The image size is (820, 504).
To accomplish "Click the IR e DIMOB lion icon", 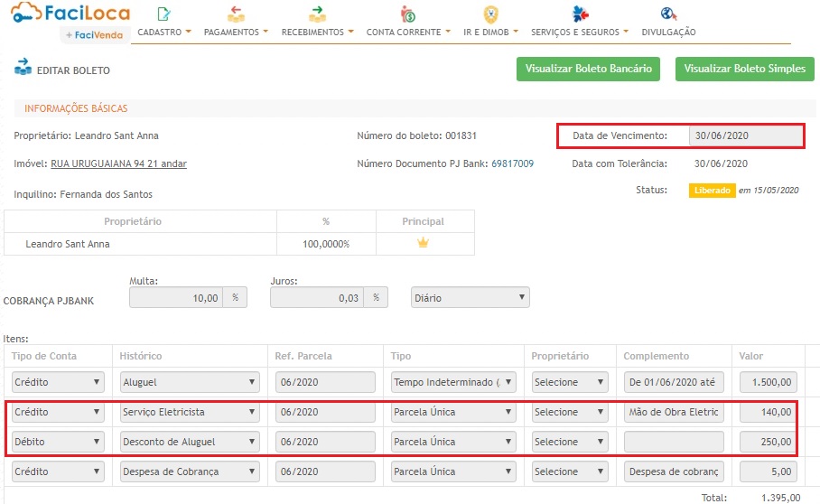I will [490, 14].
